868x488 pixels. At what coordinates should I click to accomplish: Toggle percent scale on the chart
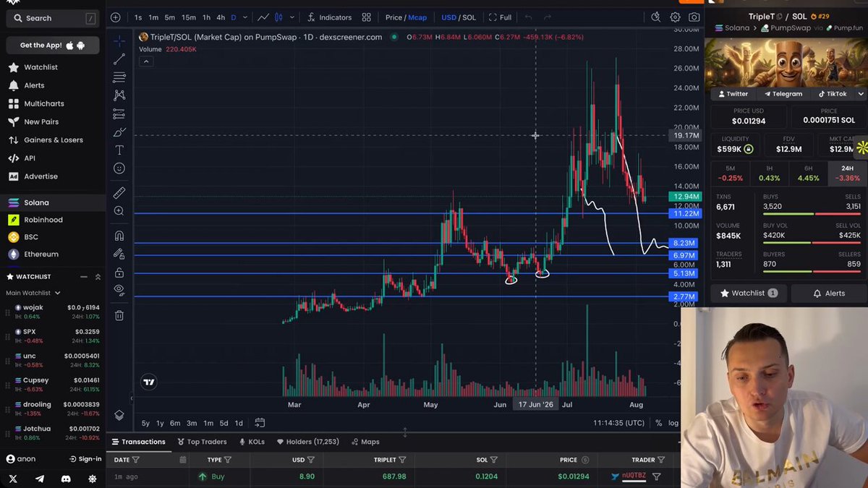click(658, 423)
